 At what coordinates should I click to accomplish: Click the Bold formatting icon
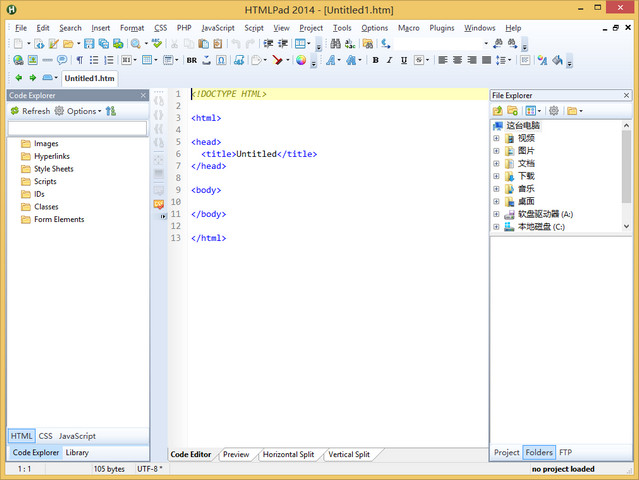point(375,60)
